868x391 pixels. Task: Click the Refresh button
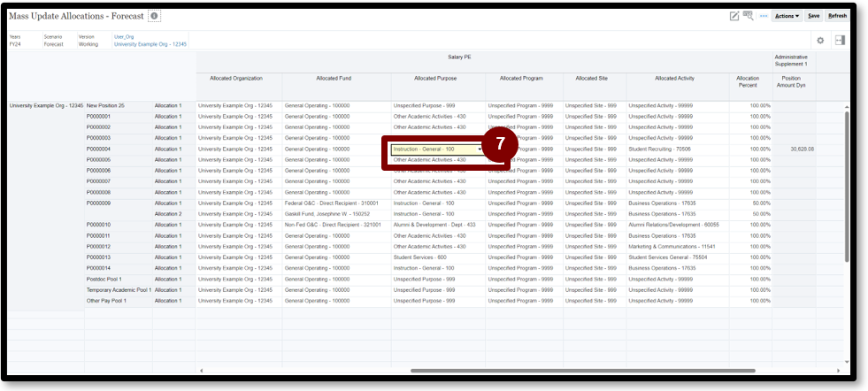click(x=837, y=16)
